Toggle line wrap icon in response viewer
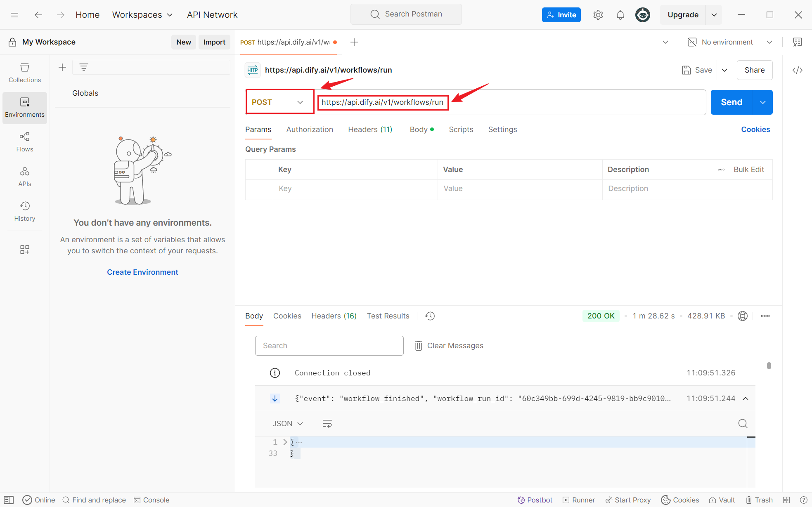The width and height of the screenshot is (812, 507). pyautogui.click(x=327, y=424)
